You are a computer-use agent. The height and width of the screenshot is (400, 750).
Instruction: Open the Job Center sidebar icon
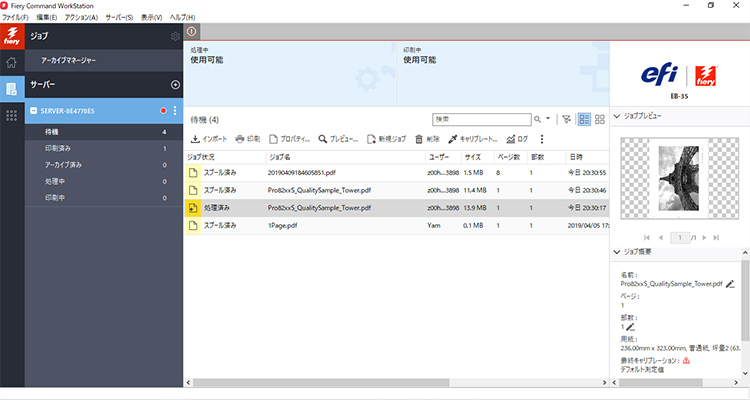point(13,88)
